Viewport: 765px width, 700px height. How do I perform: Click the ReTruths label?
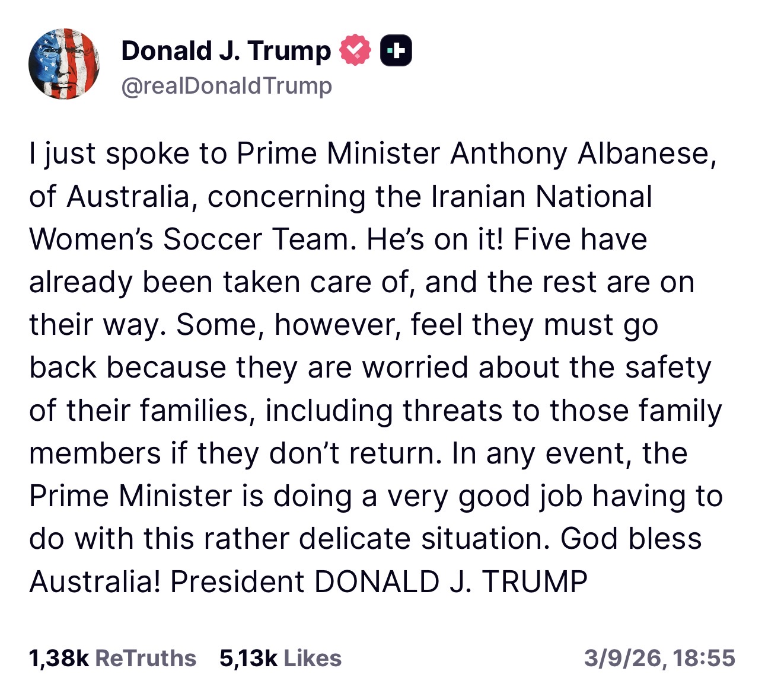(x=145, y=658)
